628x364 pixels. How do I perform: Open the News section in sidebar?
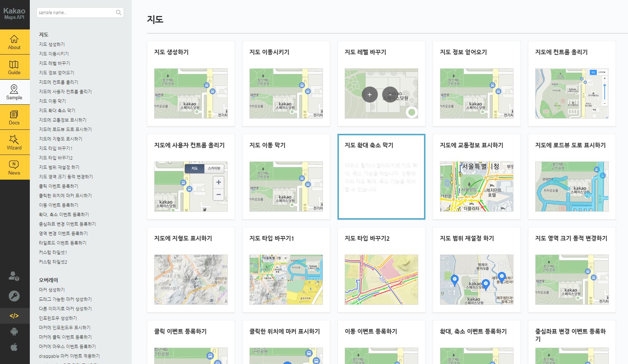tap(15, 168)
